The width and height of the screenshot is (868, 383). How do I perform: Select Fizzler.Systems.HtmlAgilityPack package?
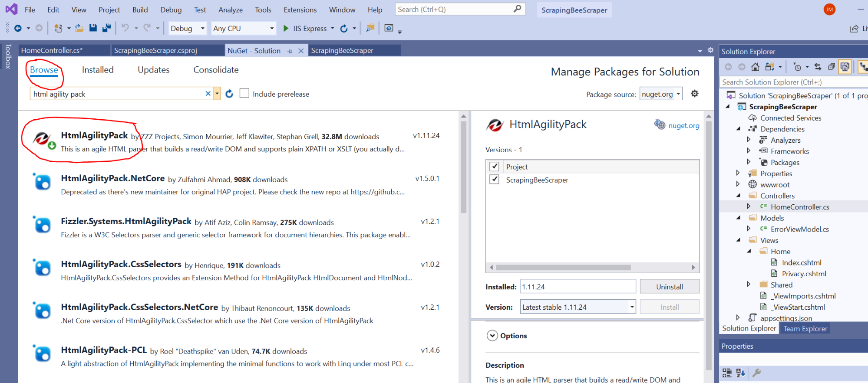(237, 228)
